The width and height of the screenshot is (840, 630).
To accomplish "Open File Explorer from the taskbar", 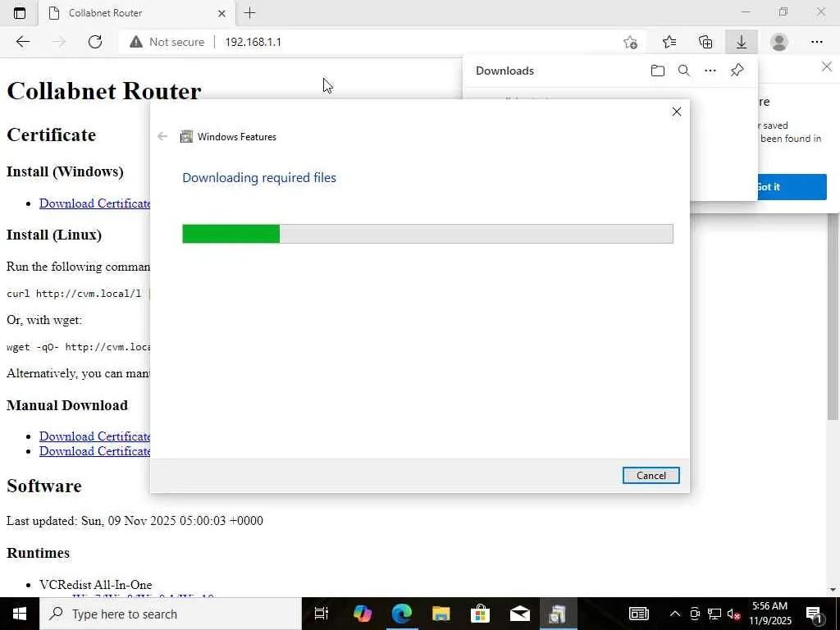I will (441, 614).
